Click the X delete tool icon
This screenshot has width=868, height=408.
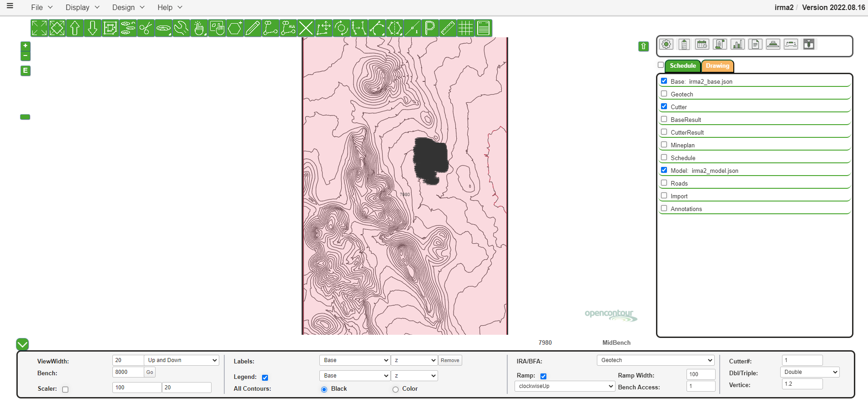306,28
